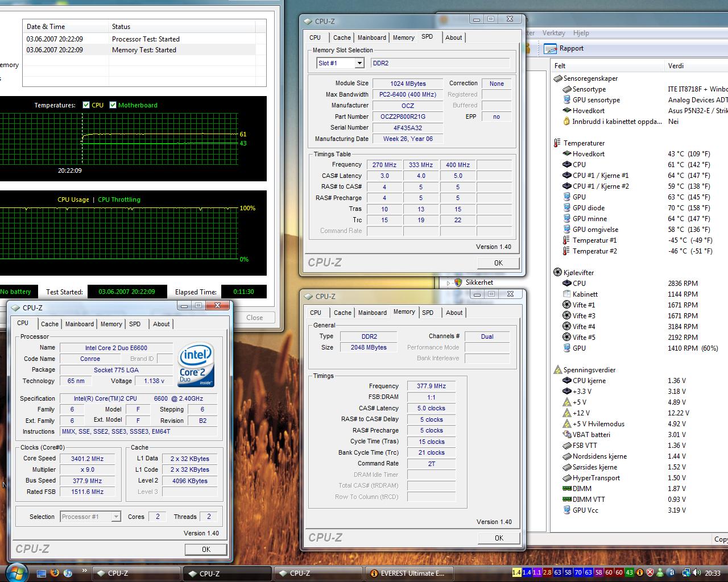The width and height of the screenshot is (728, 582).
Task: Expand the quick launch overflow chevron
Action: point(84,570)
